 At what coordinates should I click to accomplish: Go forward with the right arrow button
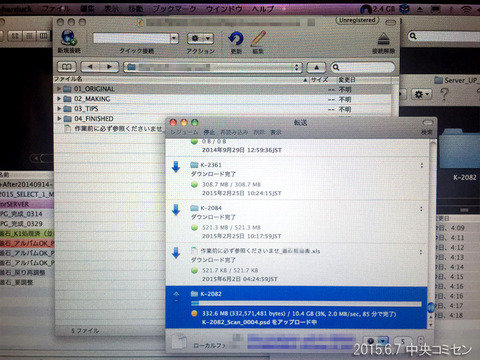point(109,67)
